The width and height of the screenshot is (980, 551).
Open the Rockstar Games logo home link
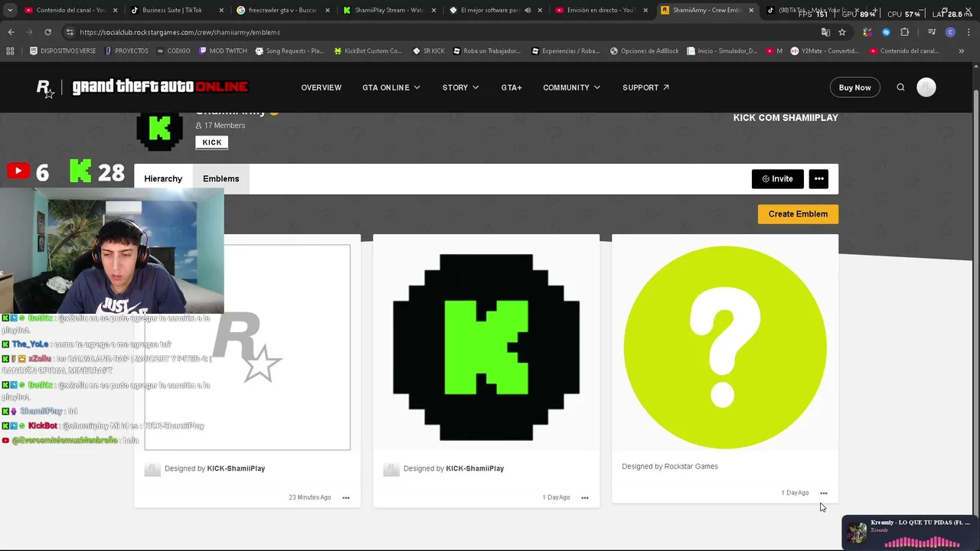46,88
